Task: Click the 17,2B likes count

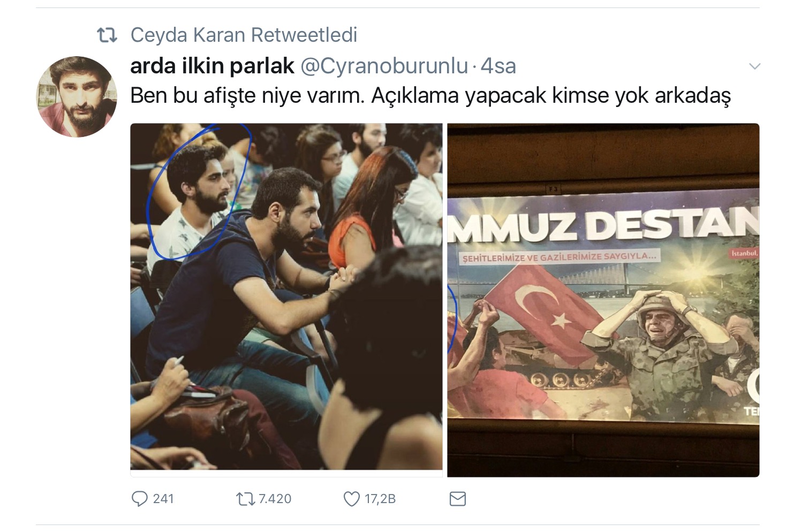Action: (x=380, y=499)
